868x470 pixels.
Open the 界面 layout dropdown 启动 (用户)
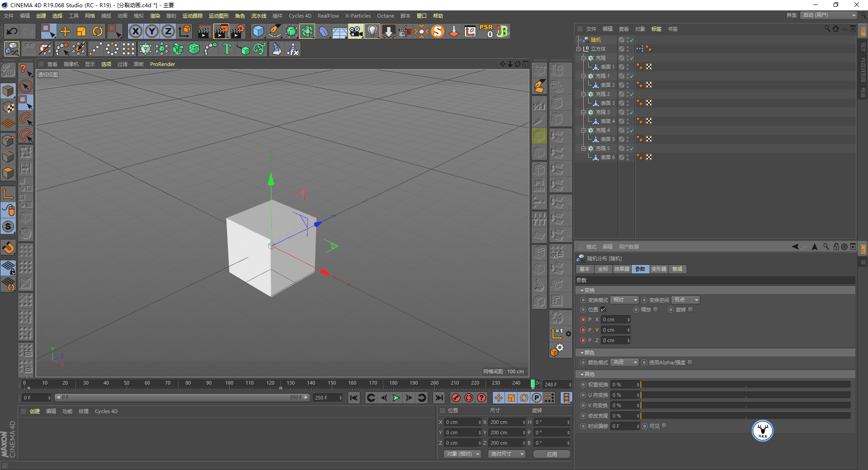pos(829,15)
